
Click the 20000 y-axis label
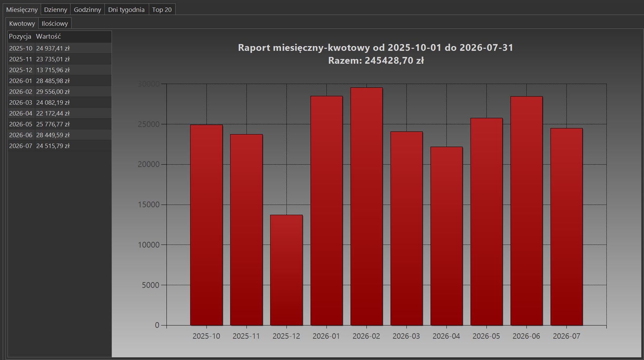(x=149, y=165)
